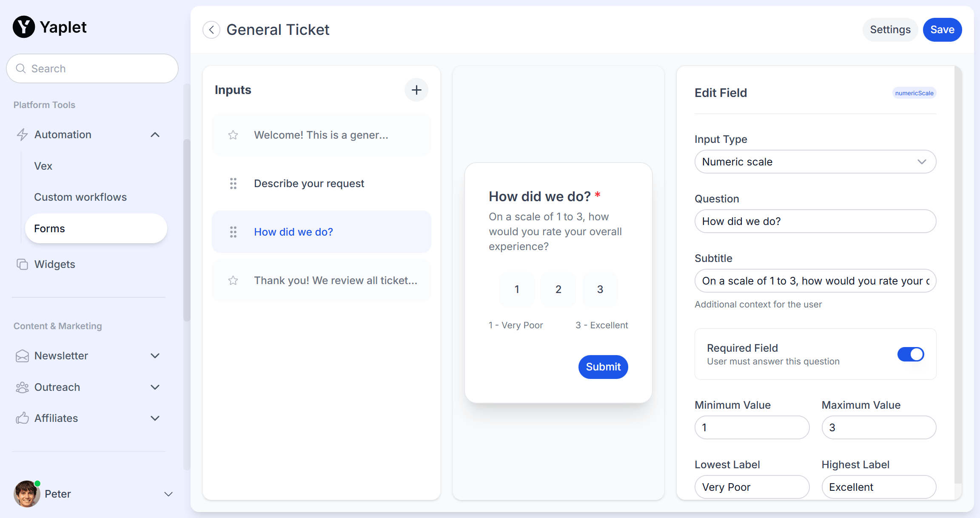The image size is (980, 518).
Task: Click the back arrow beside General Ticket
Action: point(211,30)
